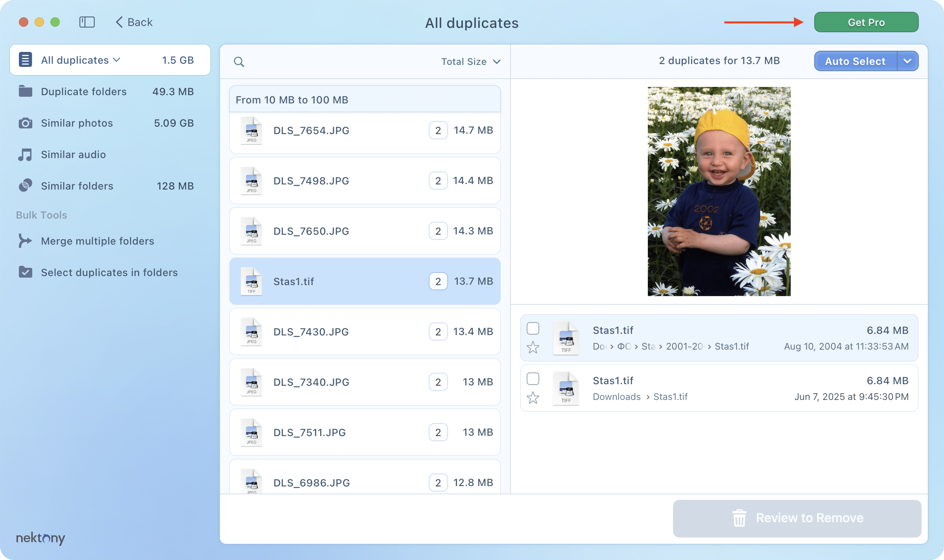This screenshot has height=560, width=944.
Task: Click the Similar audio music note icon
Action: click(25, 155)
